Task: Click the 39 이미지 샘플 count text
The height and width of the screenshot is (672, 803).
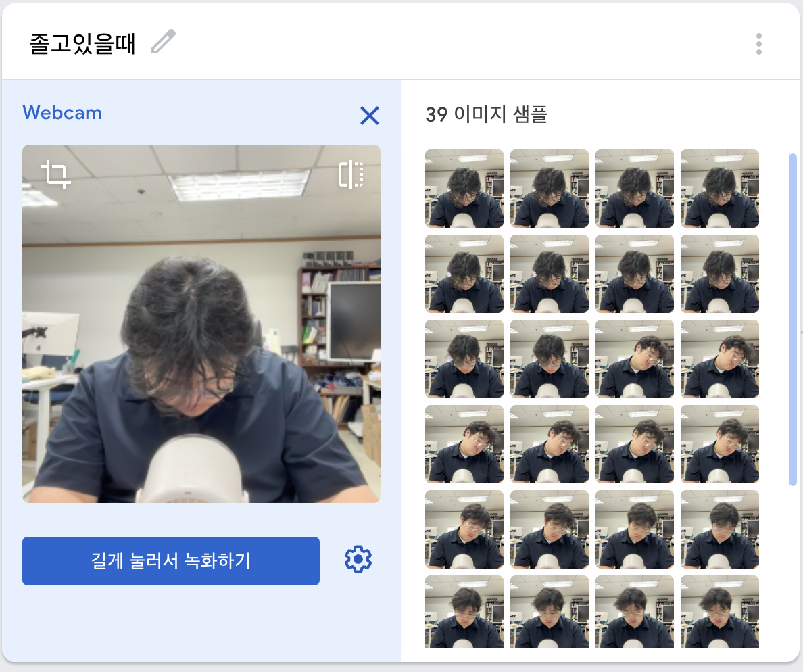Action: 487,114
